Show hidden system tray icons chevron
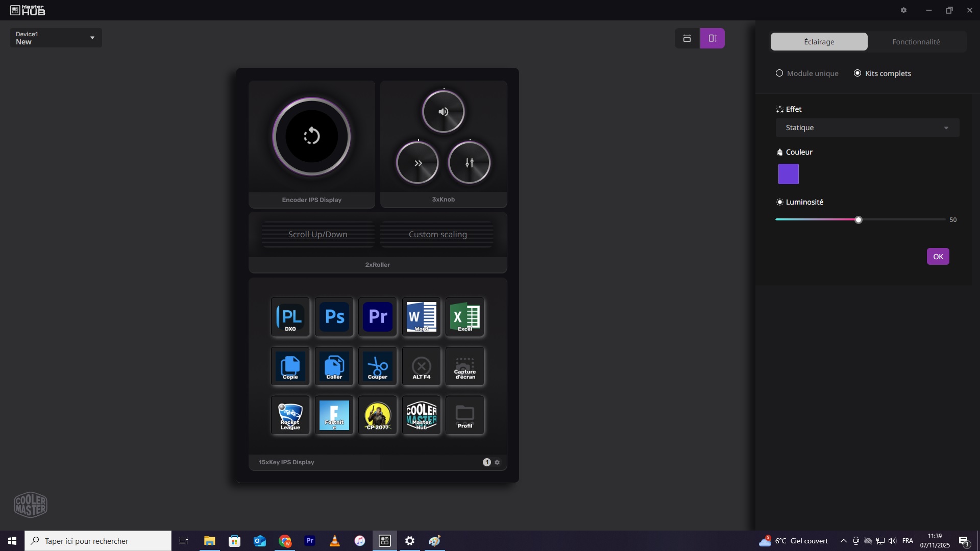Screen dimensions: 980x551 click(843, 541)
